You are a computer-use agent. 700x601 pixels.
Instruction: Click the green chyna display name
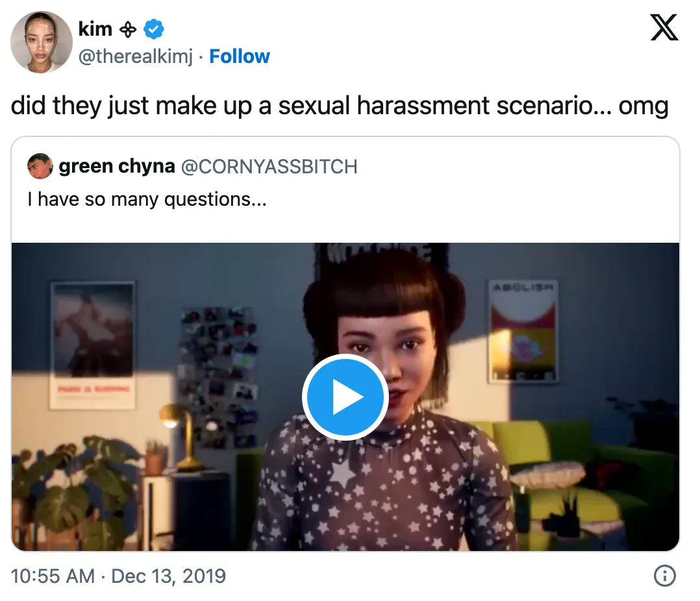117,166
